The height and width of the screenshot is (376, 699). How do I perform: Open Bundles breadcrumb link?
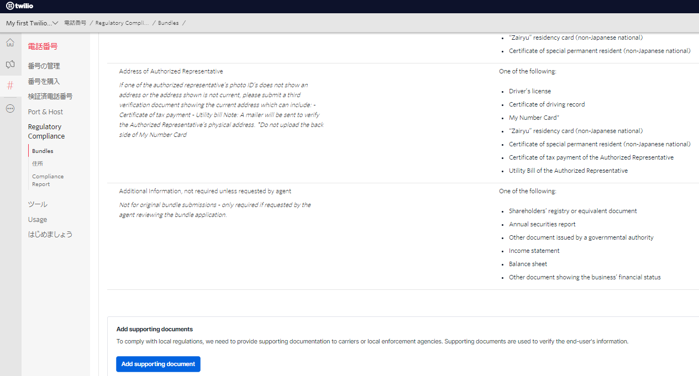[168, 23]
